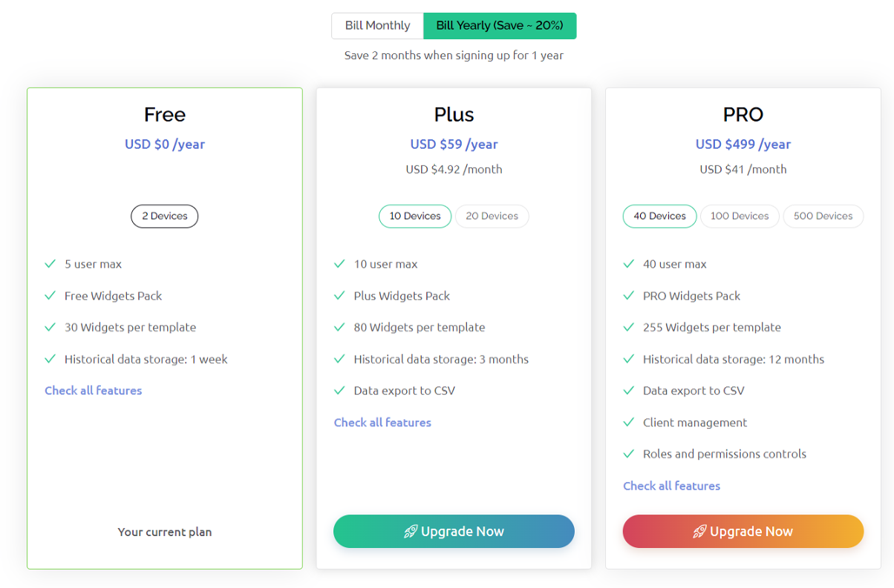Click checkmark beside Roles and permissions controls
The height and width of the screenshot is (588, 894).
click(x=628, y=454)
